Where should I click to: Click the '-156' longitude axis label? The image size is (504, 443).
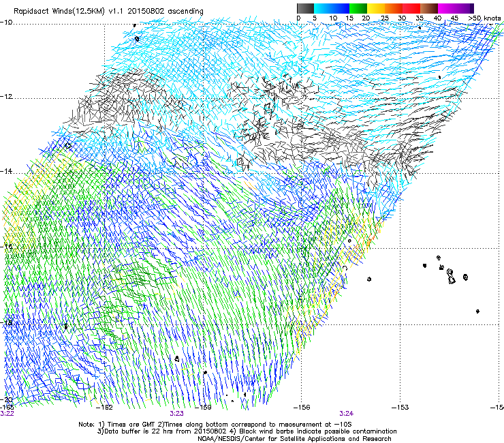tap(302, 408)
